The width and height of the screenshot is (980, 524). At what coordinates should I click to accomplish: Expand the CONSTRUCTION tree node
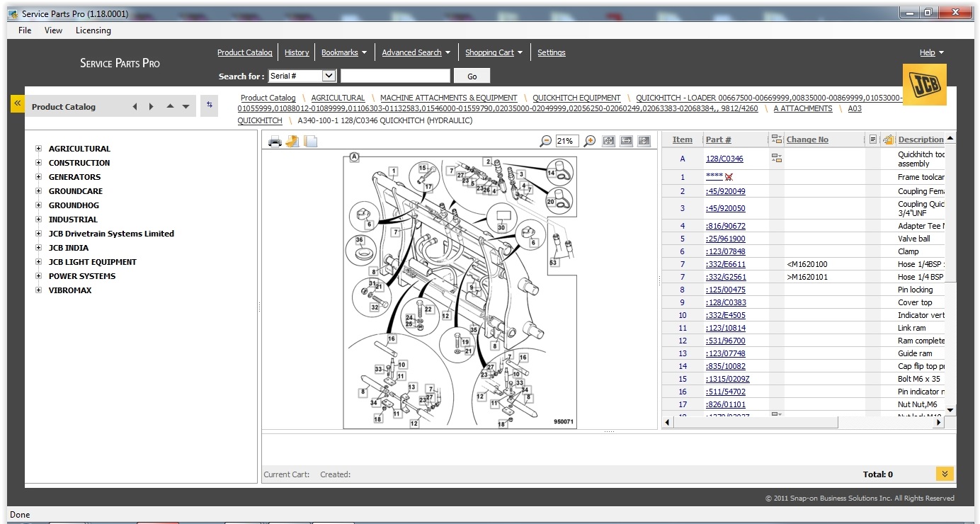39,163
